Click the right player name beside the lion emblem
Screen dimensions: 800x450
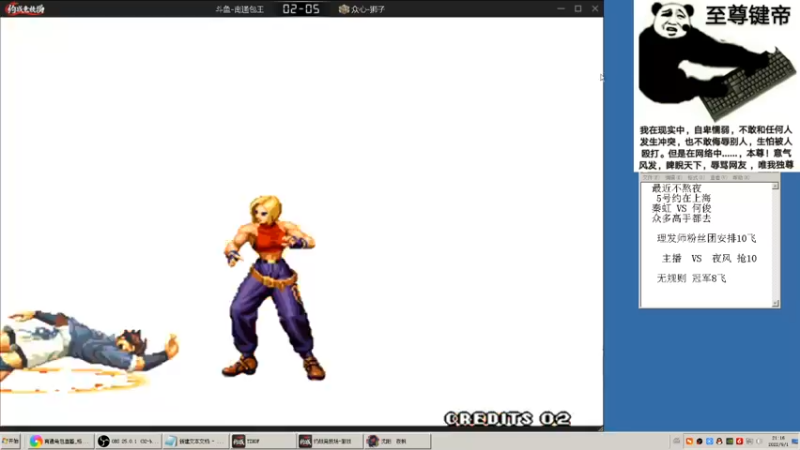pyautogui.click(x=368, y=9)
